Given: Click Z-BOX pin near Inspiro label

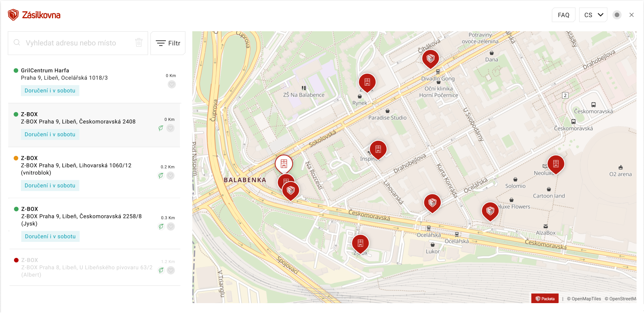Looking at the screenshot, I should [378, 149].
